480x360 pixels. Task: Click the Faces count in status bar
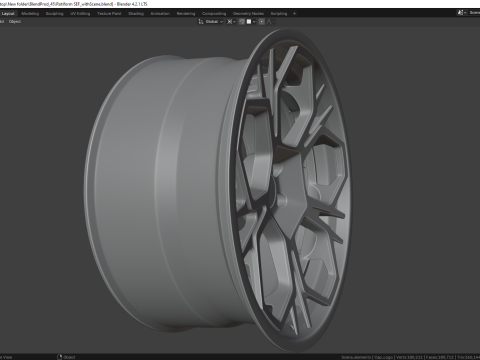tap(440, 357)
